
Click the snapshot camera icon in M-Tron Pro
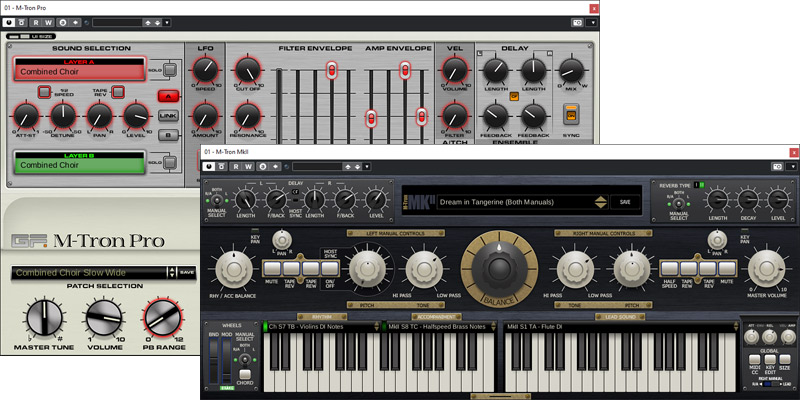[x=577, y=21]
